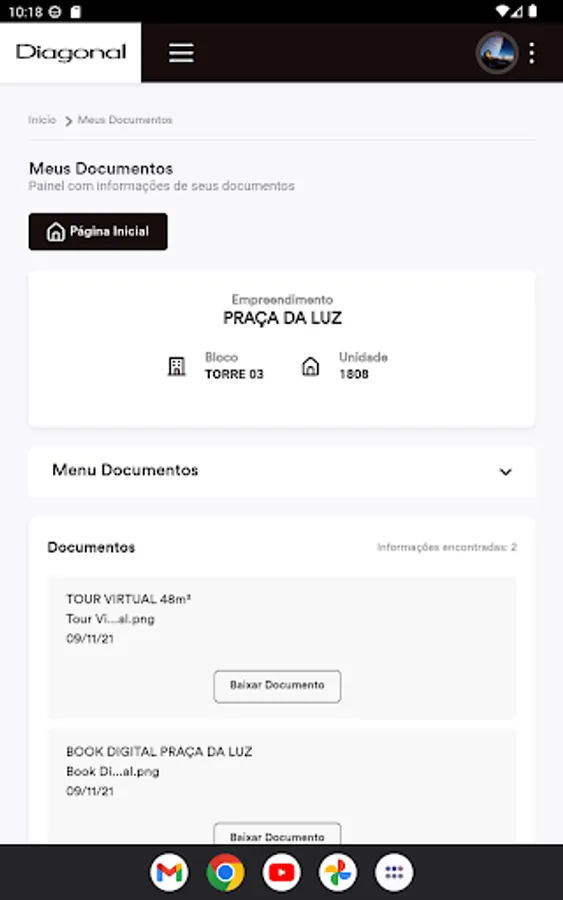Click the Página Inicial button

[x=98, y=231]
